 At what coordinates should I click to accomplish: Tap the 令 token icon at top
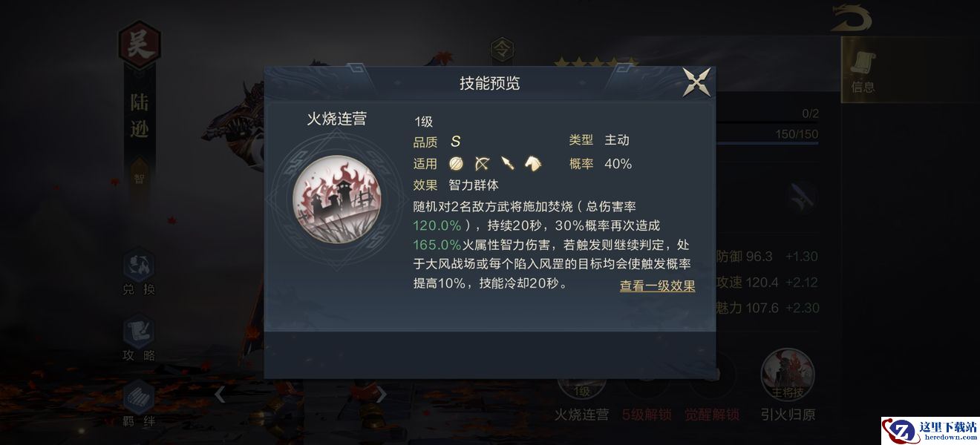click(x=503, y=50)
